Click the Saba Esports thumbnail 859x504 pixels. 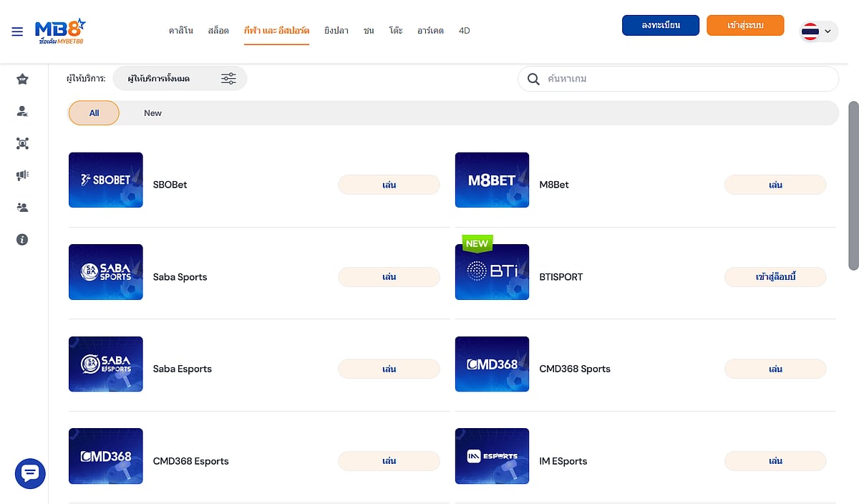pos(106,364)
